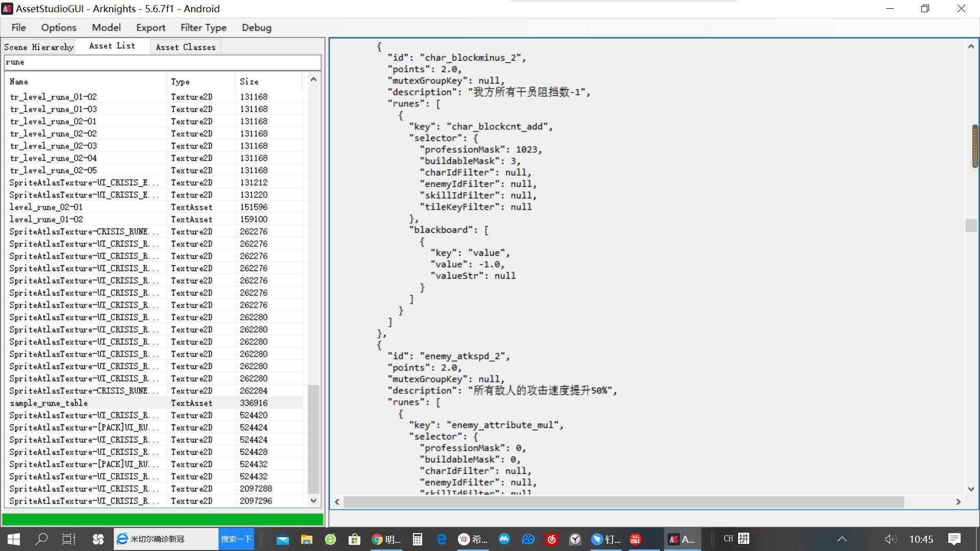Click asset list scroll down arrow
The width and height of the screenshot is (980, 551).
click(313, 501)
